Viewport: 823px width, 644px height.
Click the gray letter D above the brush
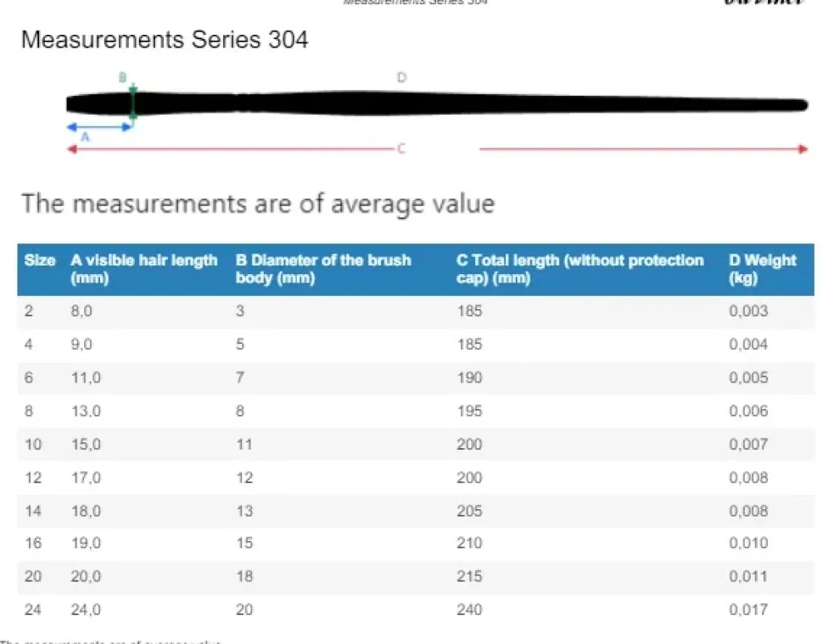401,78
